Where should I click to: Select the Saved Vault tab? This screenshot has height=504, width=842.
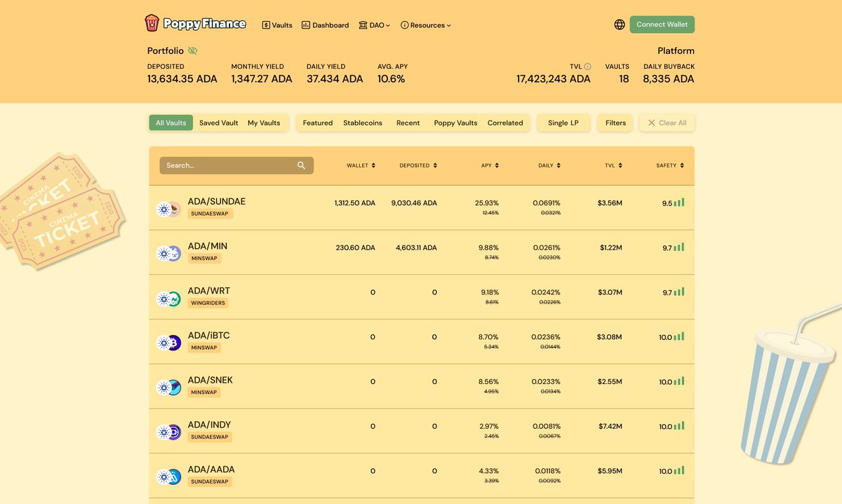pyautogui.click(x=218, y=122)
